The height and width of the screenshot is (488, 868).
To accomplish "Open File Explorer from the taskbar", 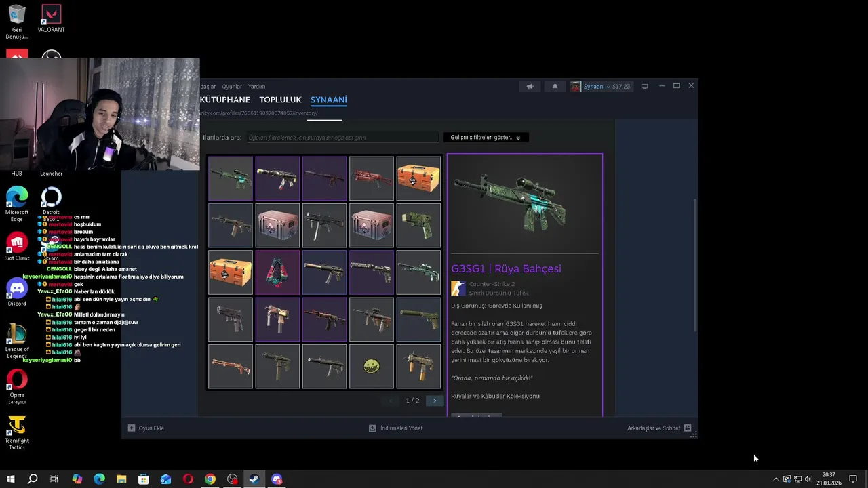I will pos(121,479).
